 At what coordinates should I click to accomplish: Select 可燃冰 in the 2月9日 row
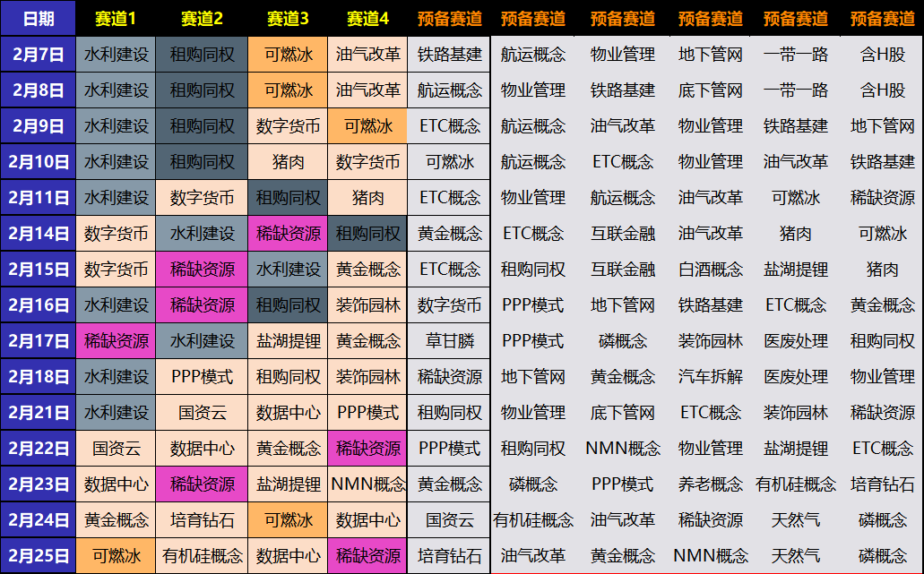tap(367, 126)
